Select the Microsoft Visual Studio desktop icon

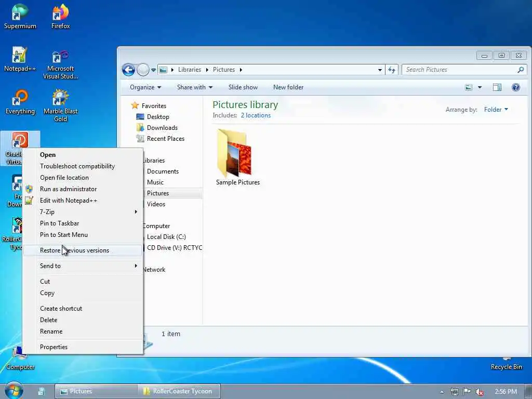(60, 63)
